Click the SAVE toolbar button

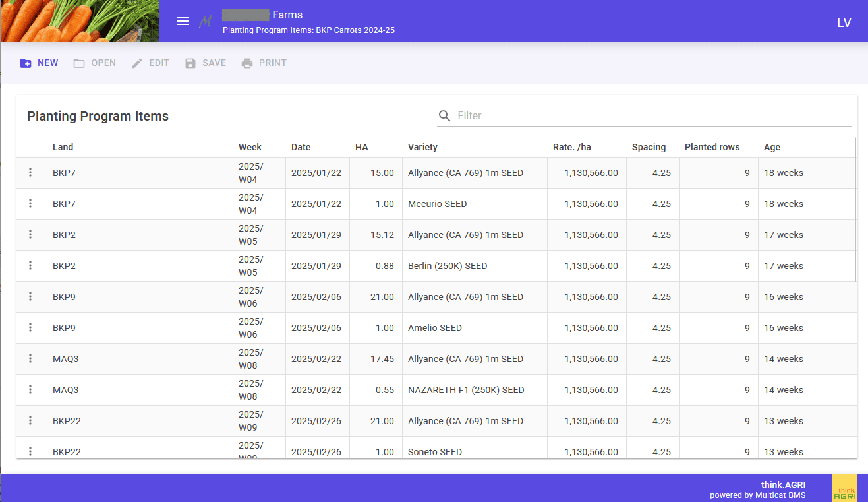pyautogui.click(x=206, y=63)
